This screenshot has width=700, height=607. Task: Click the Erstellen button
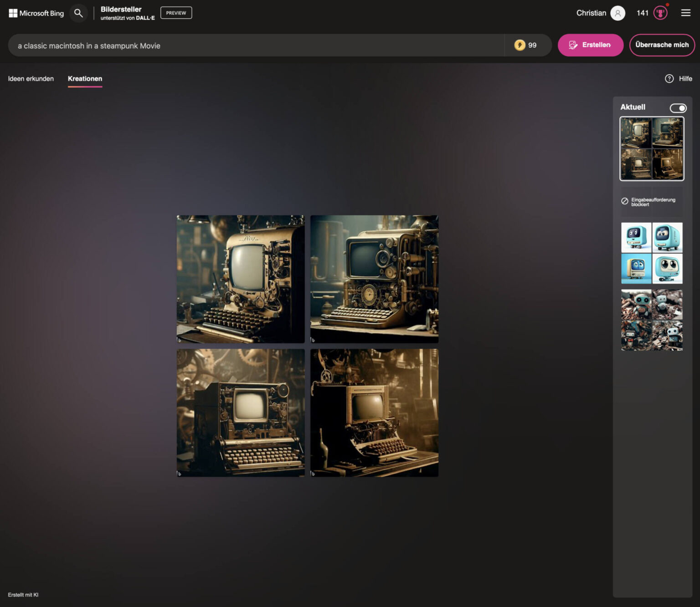590,45
